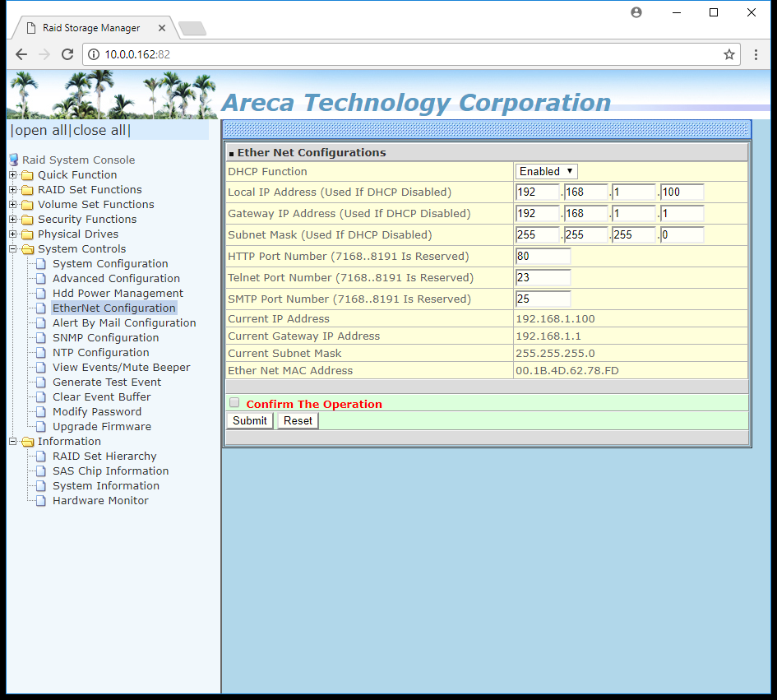Click the Reset button
This screenshot has height=700, width=777.
click(x=298, y=421)
